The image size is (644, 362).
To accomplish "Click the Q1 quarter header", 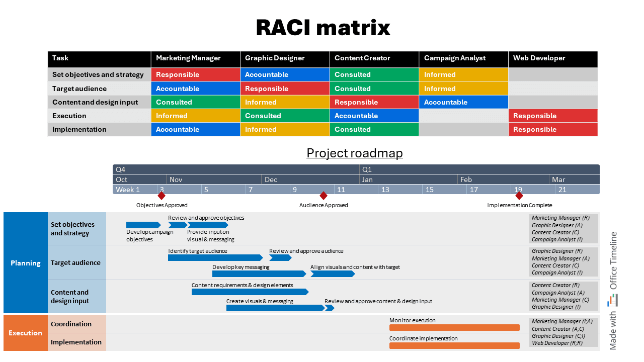I will coord(367,169).
